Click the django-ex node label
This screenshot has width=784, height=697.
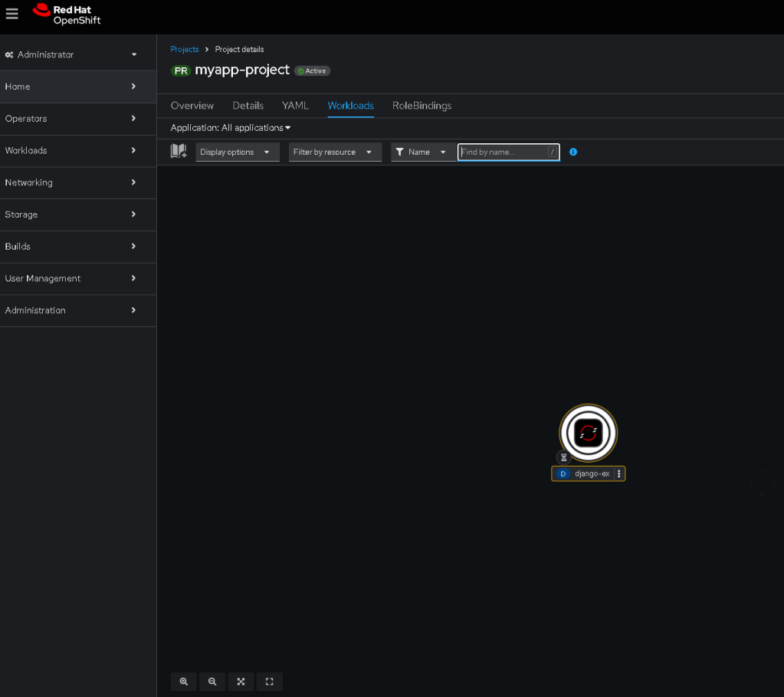coord(592,473)
